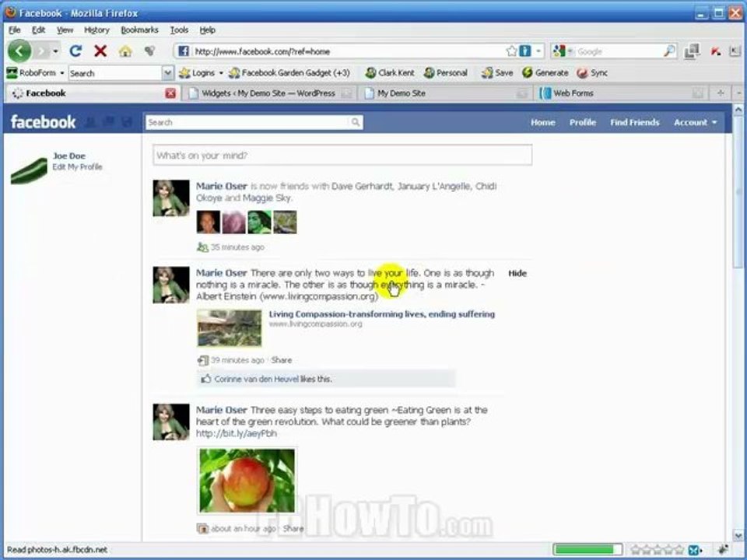
Task: Open the File menu
Action: pos(14,30)
